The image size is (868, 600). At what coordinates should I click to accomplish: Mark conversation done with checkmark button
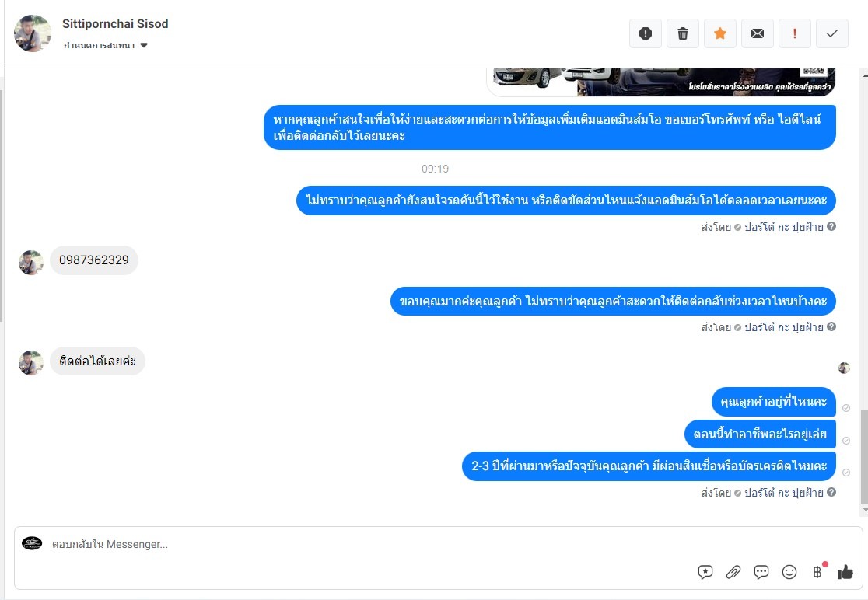tap(832, 33)
